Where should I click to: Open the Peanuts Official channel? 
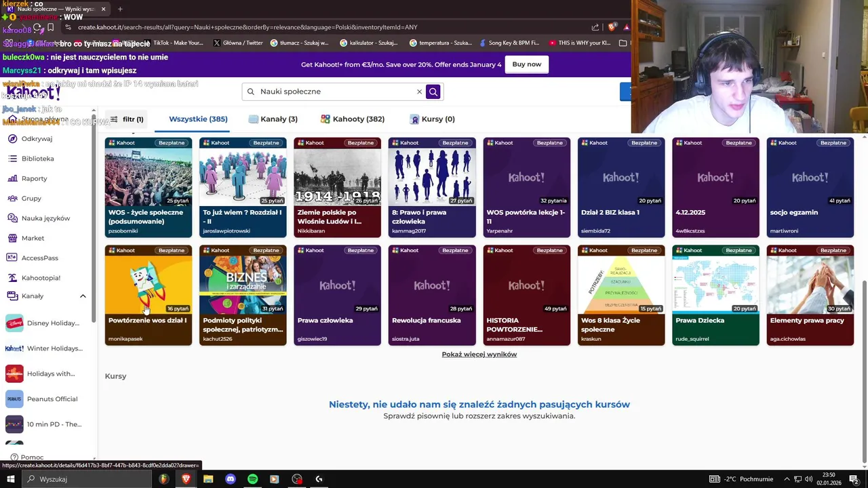click(44, 399)
